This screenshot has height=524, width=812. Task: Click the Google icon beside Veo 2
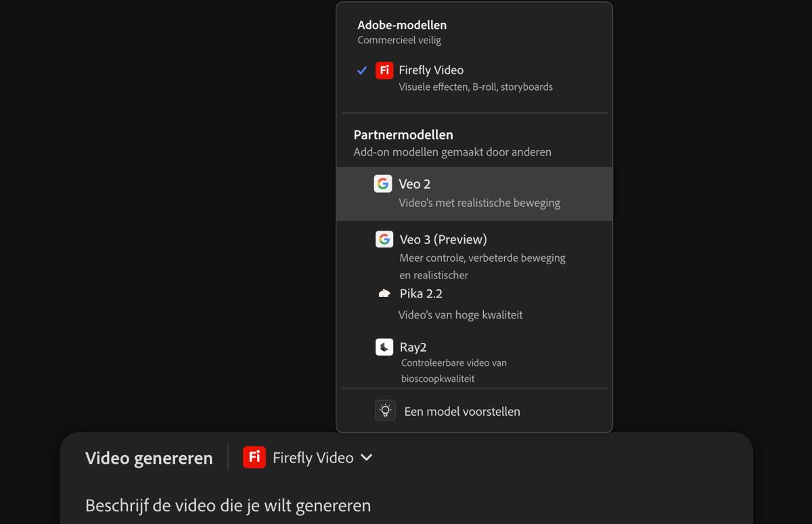click(x=383, y=184)
